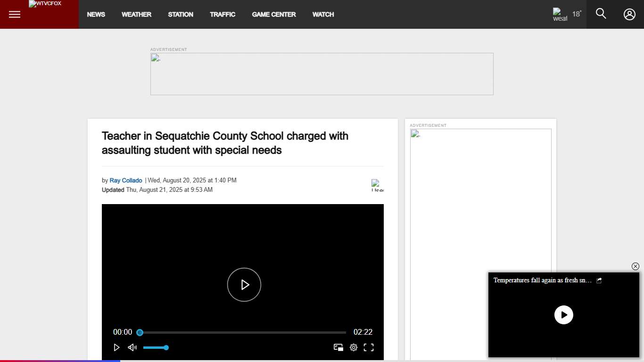Open the search icon in the navigation bar
This screenshot has height=362, width=644.
click(601, 14)
